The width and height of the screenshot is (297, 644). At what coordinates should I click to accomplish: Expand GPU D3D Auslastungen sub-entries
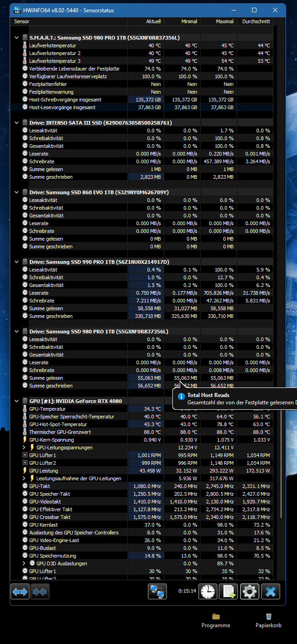point(25,563)
